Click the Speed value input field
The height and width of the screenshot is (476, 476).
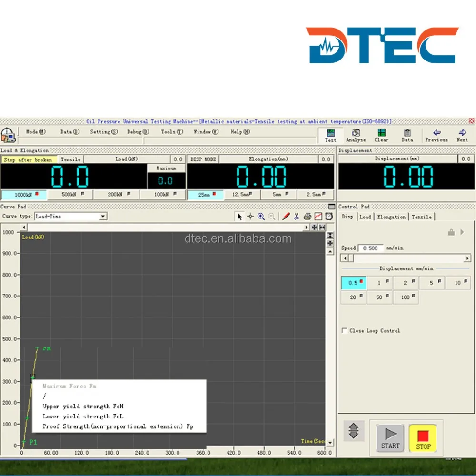click(x=371, y=248)
